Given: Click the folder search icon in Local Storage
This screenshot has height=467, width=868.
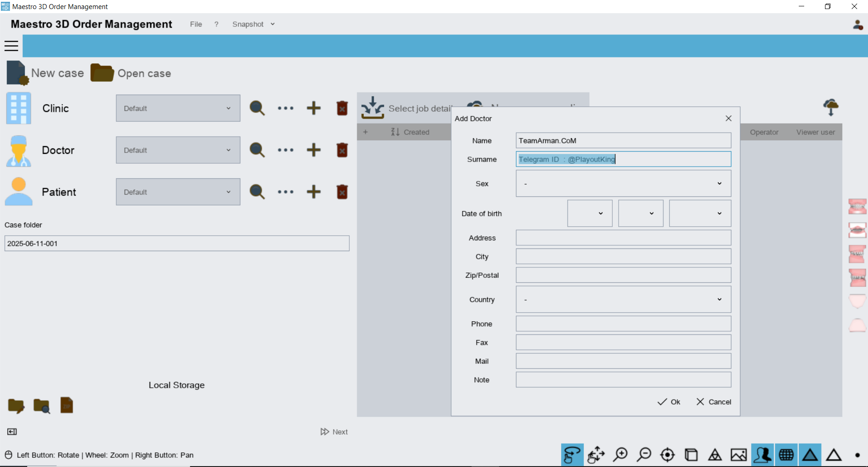Looking at the screenshot, I should click(42, 406).
